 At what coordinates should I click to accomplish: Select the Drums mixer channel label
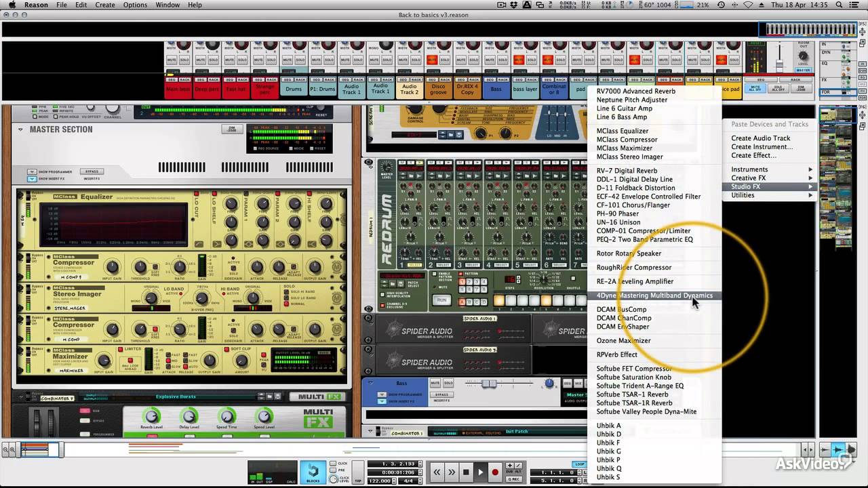[x=294, y=89]
